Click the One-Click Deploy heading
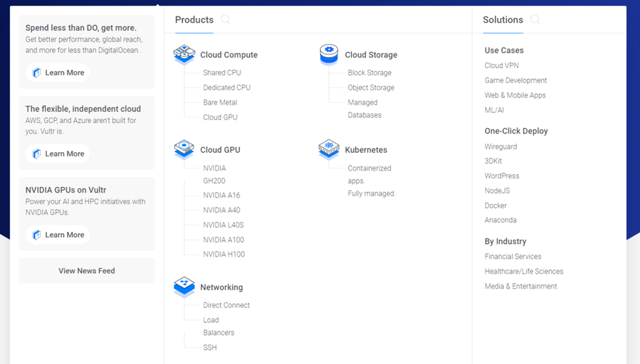The height and width of the screenshot is (364, 640). [x=516, y=131]
